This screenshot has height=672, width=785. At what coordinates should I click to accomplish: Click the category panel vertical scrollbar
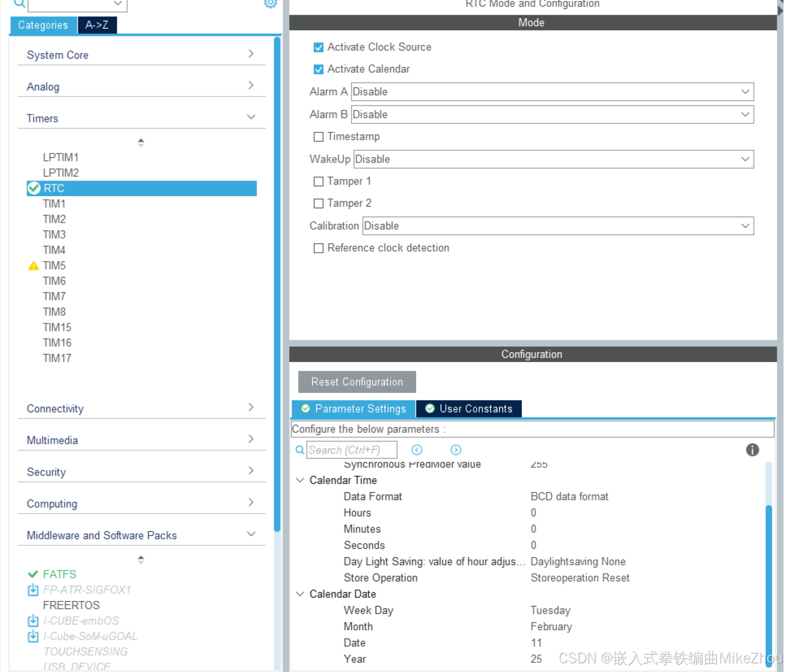[x=277, y=285]
